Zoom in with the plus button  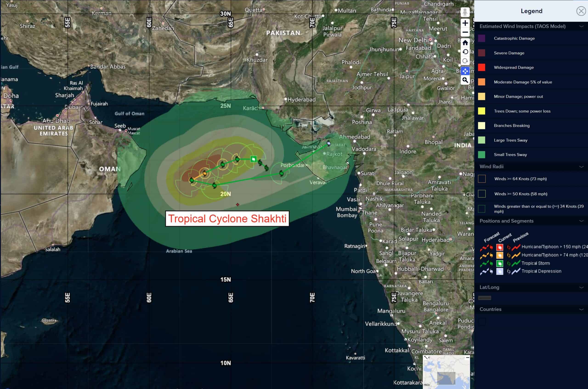click(x=465, y=23)
